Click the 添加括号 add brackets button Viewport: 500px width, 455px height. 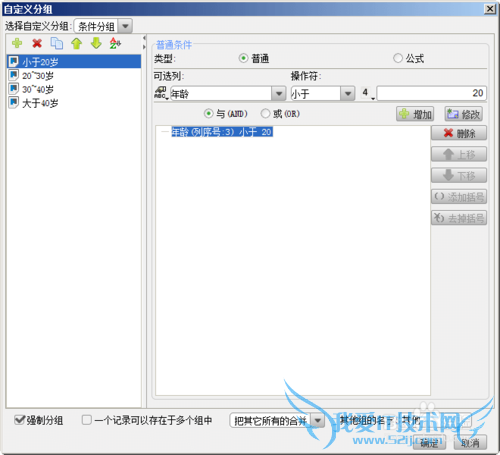coord(459,197)
